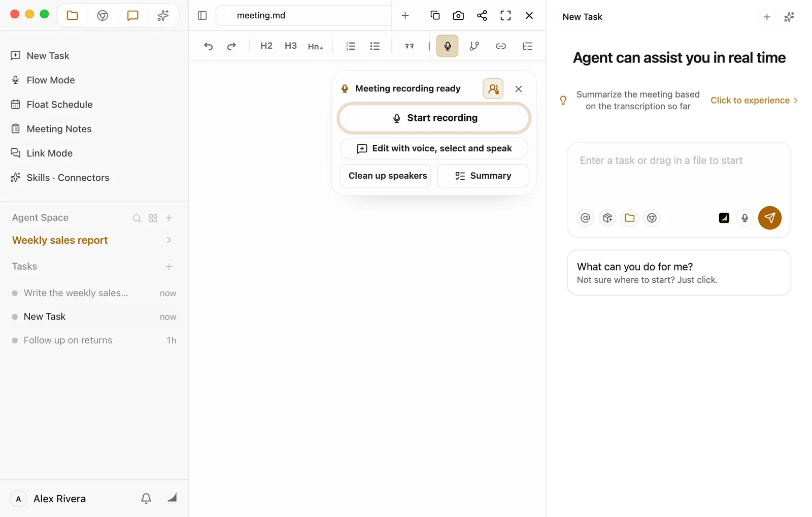The image size is (812, 517).
Task: Click the signal icon next to bell
Action: (172, 498)
